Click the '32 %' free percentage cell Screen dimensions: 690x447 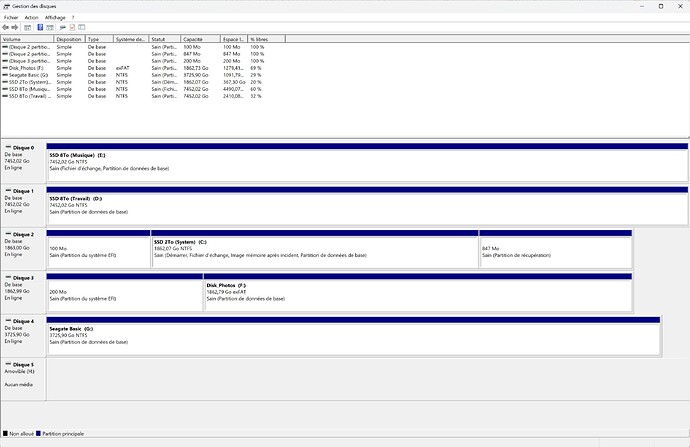pyautogui.click(x=256, y=96)
